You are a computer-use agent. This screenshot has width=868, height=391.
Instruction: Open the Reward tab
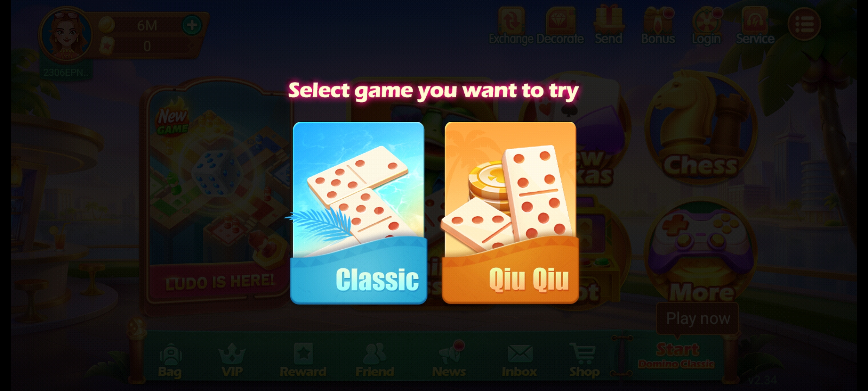click(x=303, y=360)
